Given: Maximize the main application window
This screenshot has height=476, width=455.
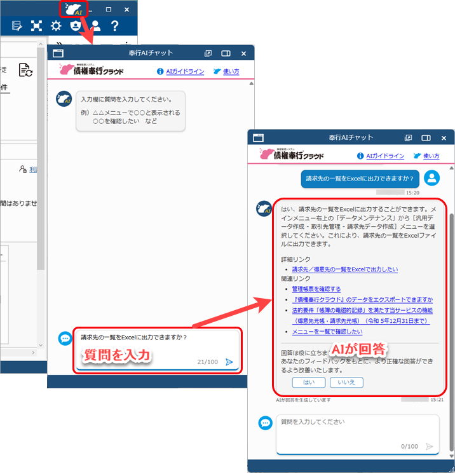Looking at the screenshot, I should 109,10.
